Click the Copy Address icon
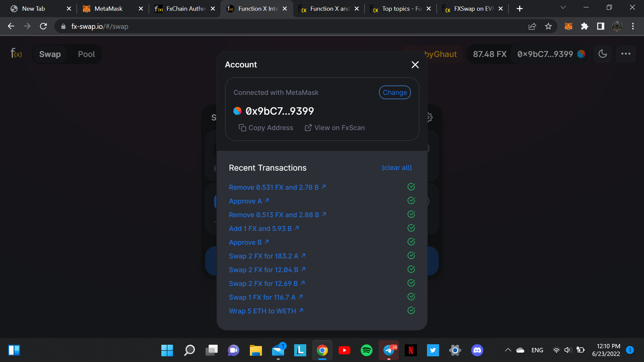Image resolution: width=644 pixels, height=362 pixels. click(242, 128)
